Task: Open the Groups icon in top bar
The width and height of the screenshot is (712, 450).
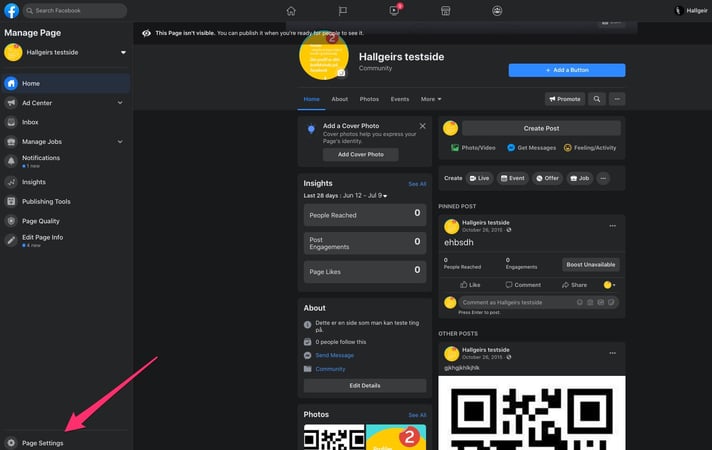Action: click(497, 10)
